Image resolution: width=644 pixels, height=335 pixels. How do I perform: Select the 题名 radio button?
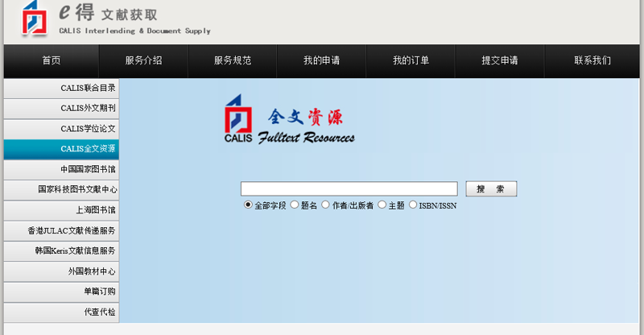(294, 205)
